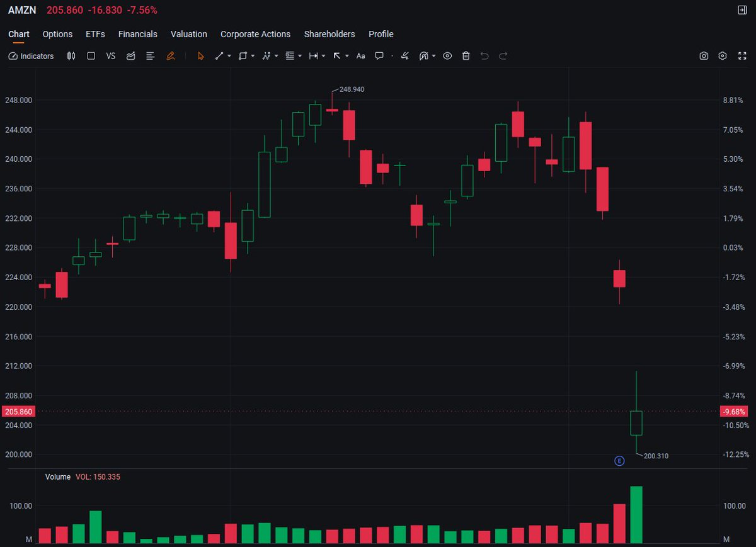Click the undo arrow
The height and width of the screenshot is (547, 756).
(x=484, y=56)
